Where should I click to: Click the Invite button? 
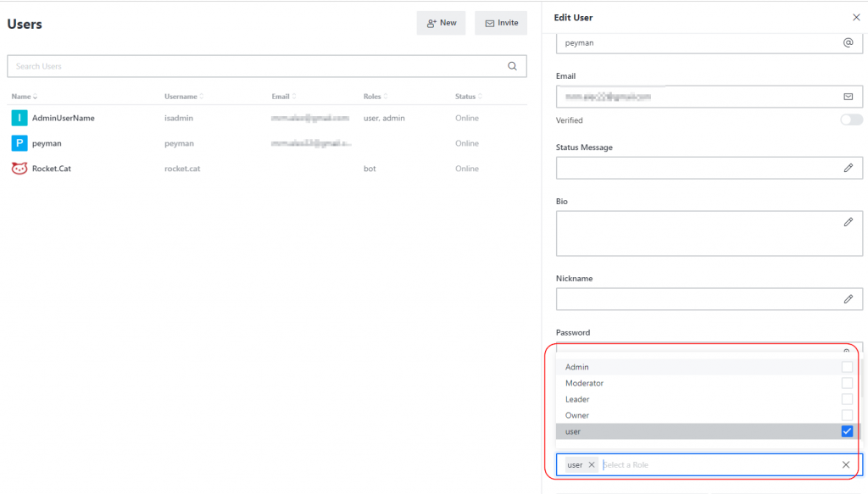(501, 23)
